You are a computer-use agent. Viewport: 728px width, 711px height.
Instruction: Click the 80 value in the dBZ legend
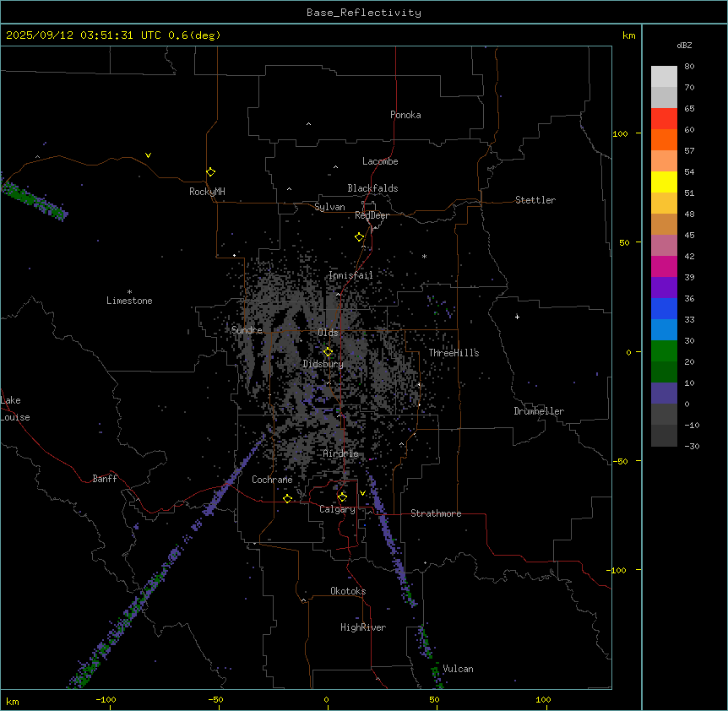tap(689, 67)
